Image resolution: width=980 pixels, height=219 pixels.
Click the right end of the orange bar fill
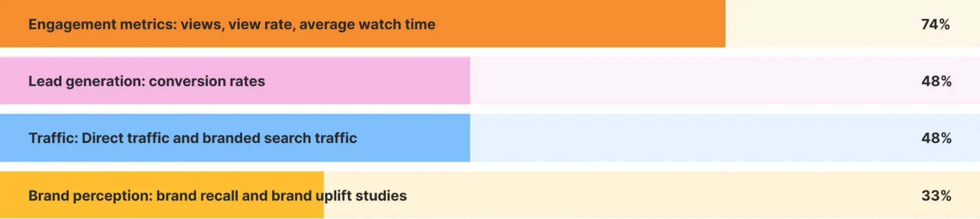tap(720, 24)
